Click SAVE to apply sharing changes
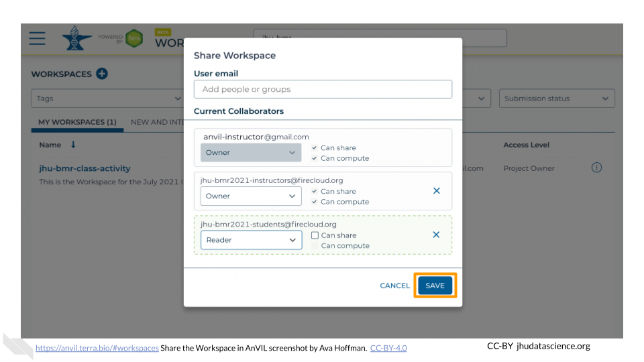Image resolution: width=644 pixels, height=362 pixels. coord(435,286)
